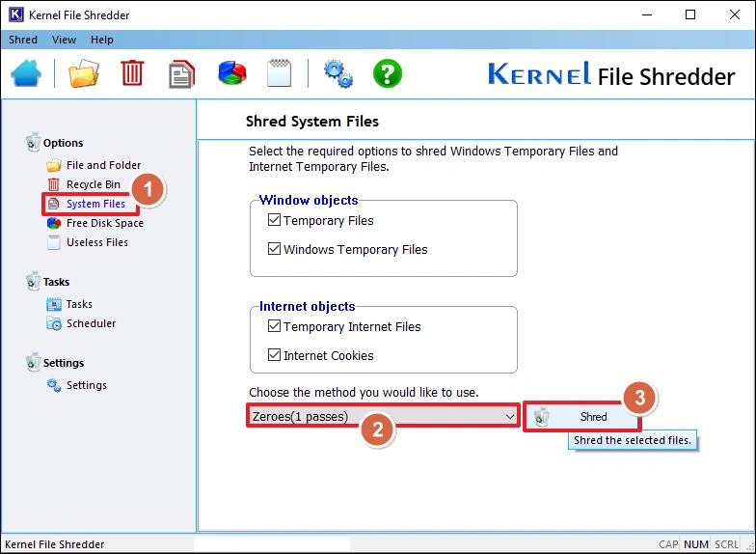
Task: Click the Free Disk Space pie icon
Action: click(231, 73)
